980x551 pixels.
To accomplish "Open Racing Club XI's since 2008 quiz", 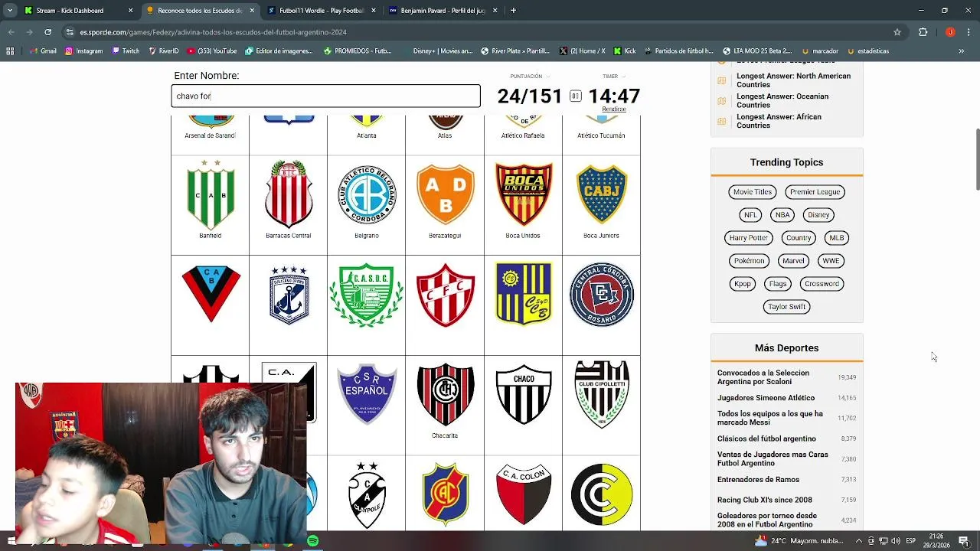I will 765,500.
